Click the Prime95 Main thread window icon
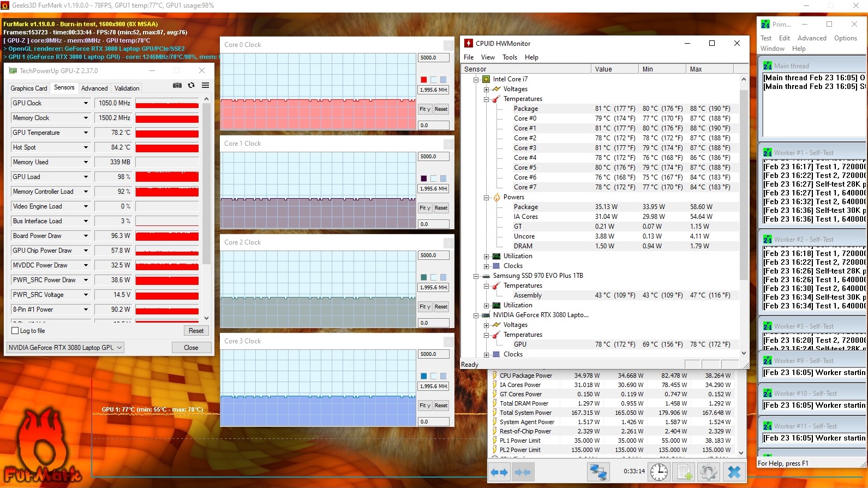This screenshot has height=488, width=868. click(x=768, y=66)
